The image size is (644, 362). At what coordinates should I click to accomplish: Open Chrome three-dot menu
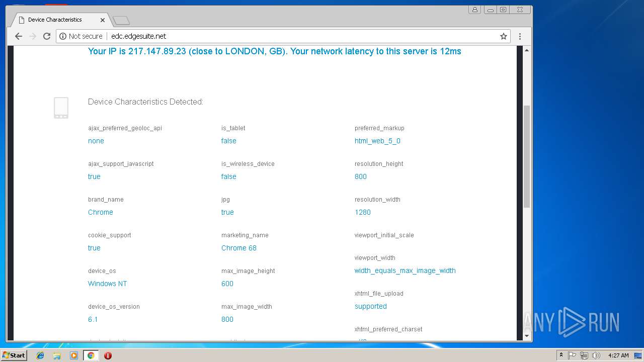520,36
